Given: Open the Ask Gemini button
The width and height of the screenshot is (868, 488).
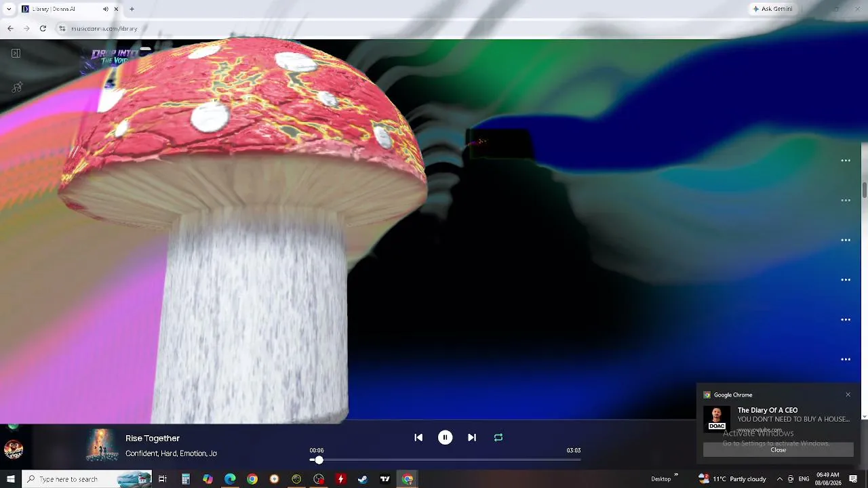Looking at the screenshot, I should [x=772, y=9].
